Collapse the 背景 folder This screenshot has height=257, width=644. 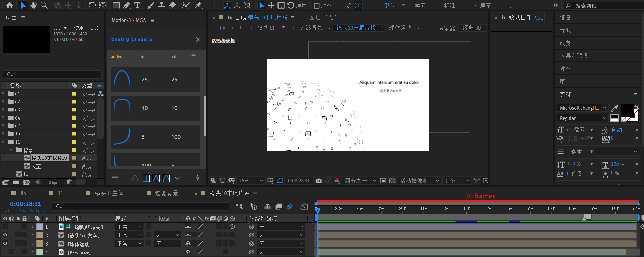click(12, 150)
